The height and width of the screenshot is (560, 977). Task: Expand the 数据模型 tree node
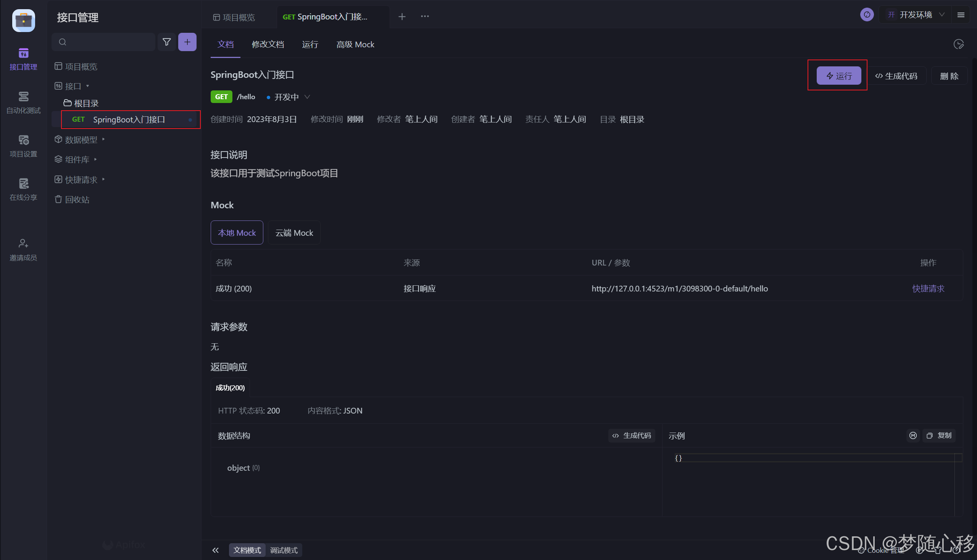click(81, 140)
